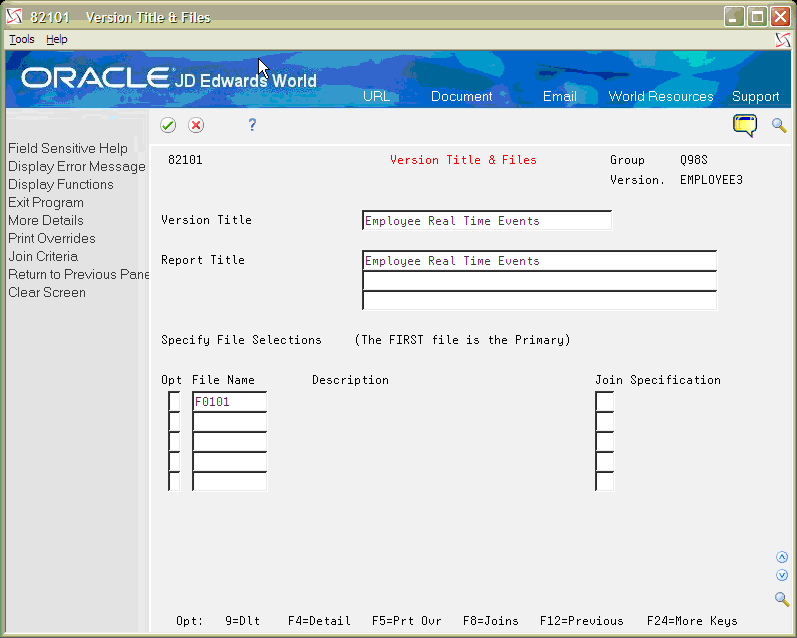The width and height of the screenshot is (797, 638).
Task: Choose More Details in the sidebar
Action: click(x=46, y=221)
